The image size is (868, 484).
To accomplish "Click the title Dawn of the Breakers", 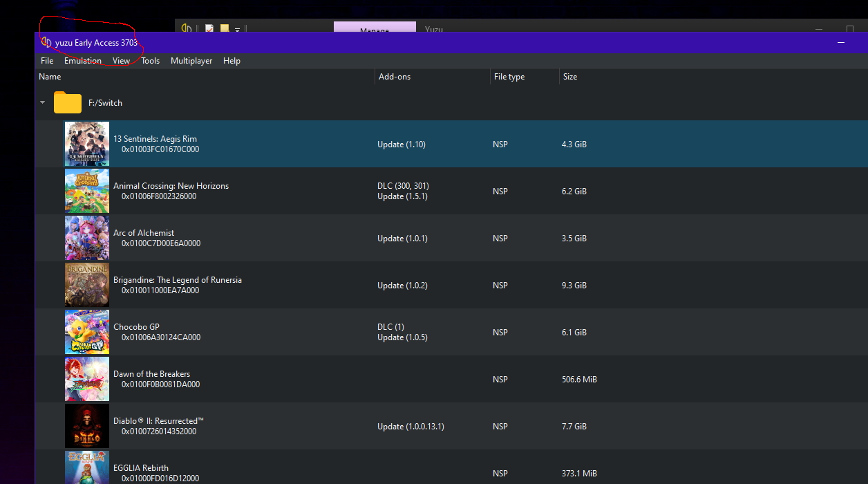I will [x=151, y=374].
